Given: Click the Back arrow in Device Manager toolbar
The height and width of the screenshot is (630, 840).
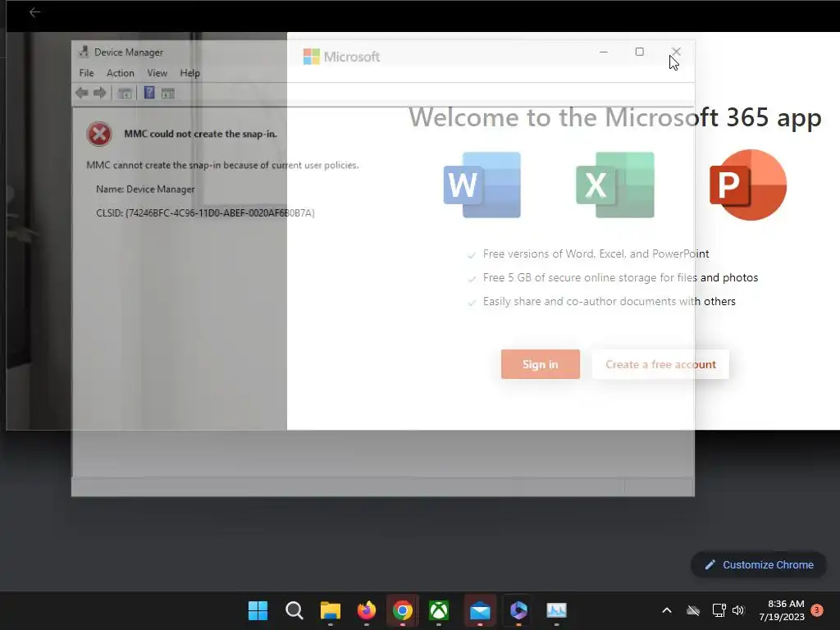Looking at the screenshot, I should [x=82, y=94].
